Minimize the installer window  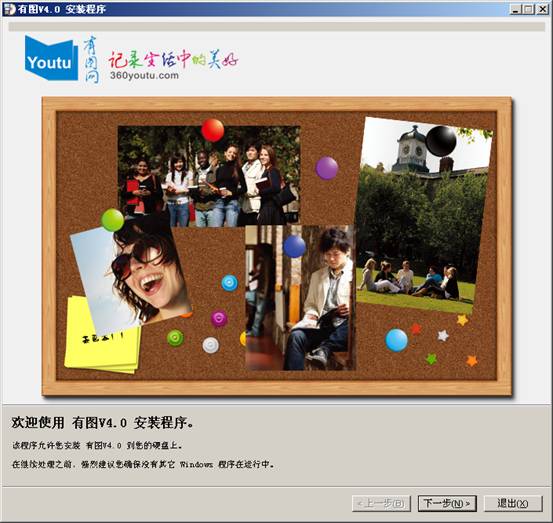click(x=516, y=9)
